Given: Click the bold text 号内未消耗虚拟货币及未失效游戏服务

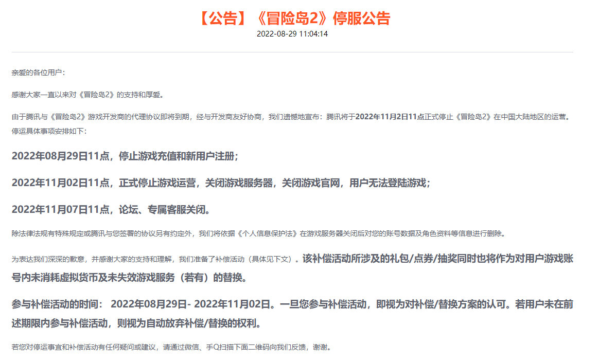Looking at the screenshot, I should click(x=130, y=278).
